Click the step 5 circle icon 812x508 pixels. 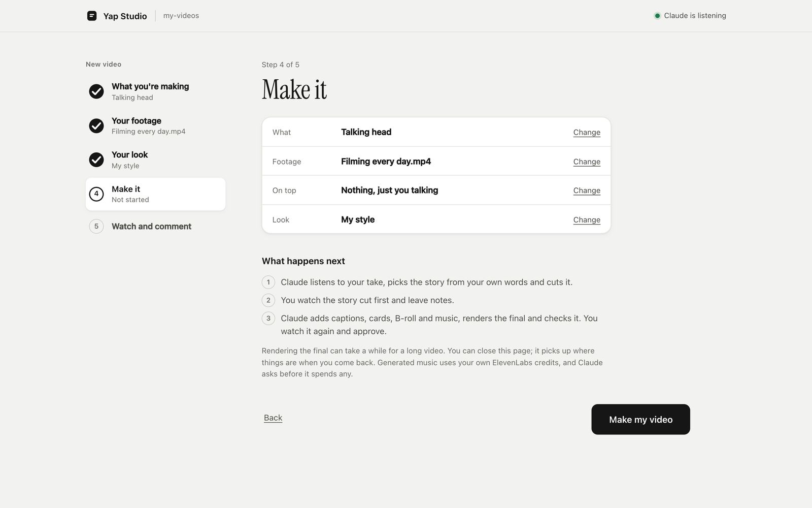96,226
